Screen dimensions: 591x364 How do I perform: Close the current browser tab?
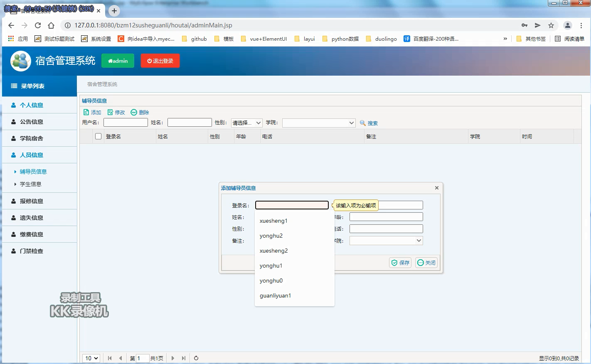pyautogui.click(x=98, y=11)
